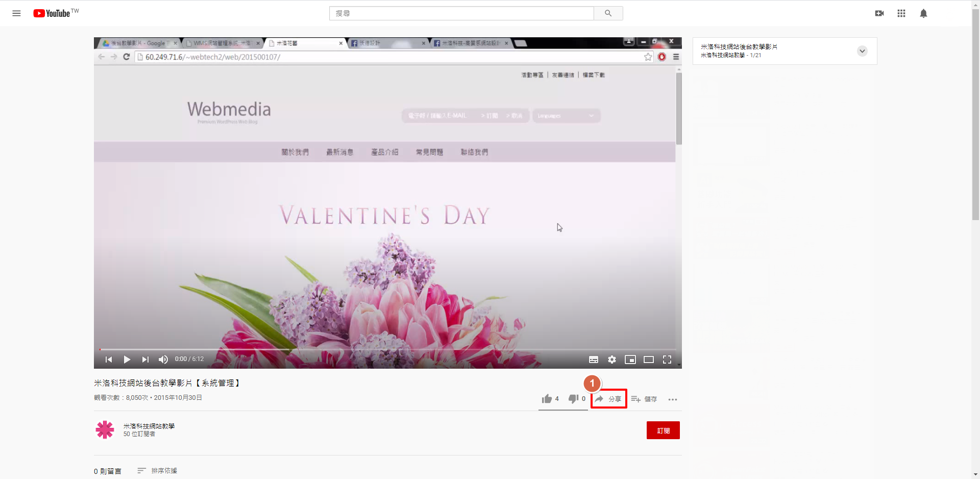Screen dimensions: 980x479
Task: Expand the playlist panel with chevron
Action: [x=862, y=51]
